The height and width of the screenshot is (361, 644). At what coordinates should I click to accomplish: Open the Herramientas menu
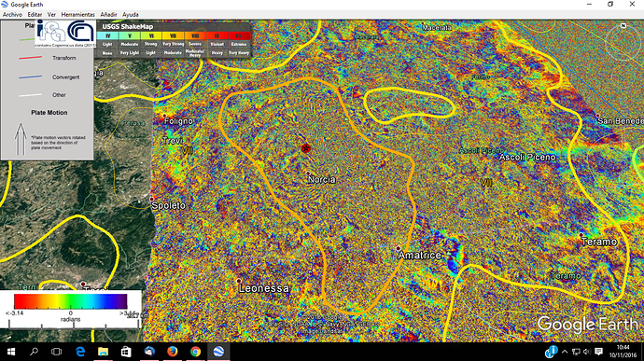click(78, 14)
